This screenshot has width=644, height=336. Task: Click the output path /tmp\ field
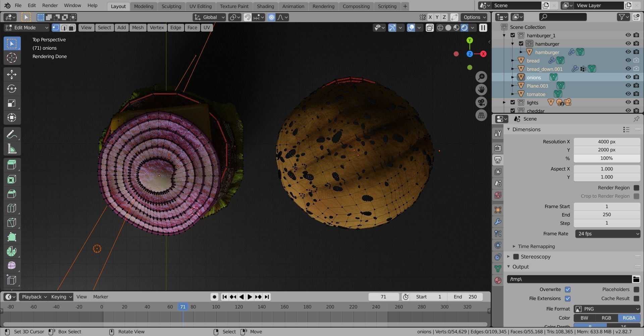point(569,279)
